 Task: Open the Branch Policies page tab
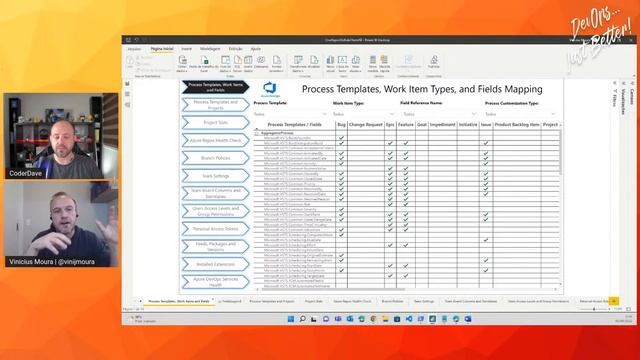click(392, 301)
